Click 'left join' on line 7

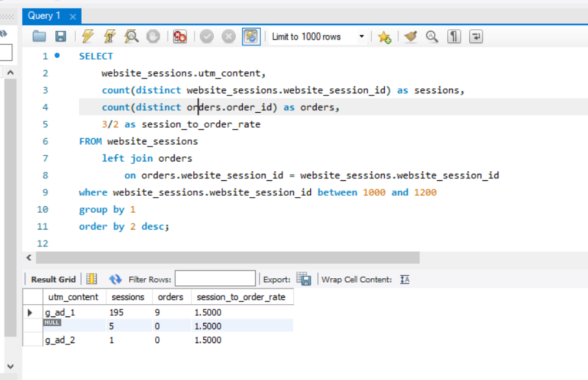[x=127, y=158]
